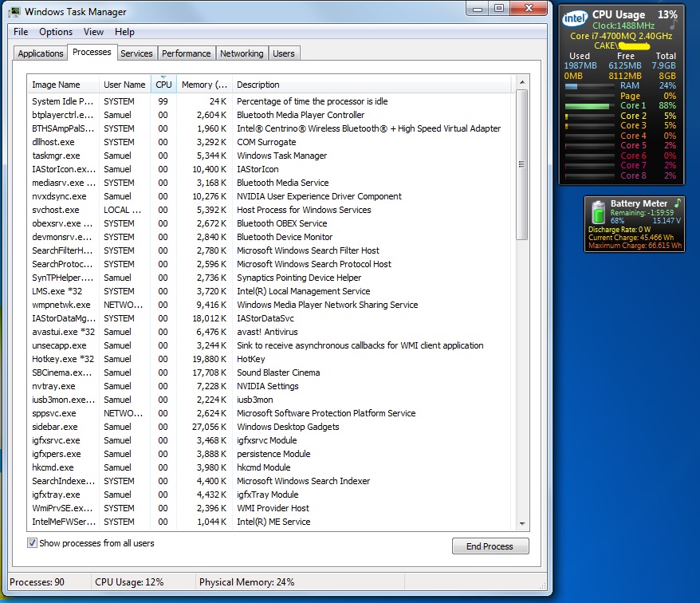
Task: Click the scrollbar down arrow in process list
Action: [522, 523]
